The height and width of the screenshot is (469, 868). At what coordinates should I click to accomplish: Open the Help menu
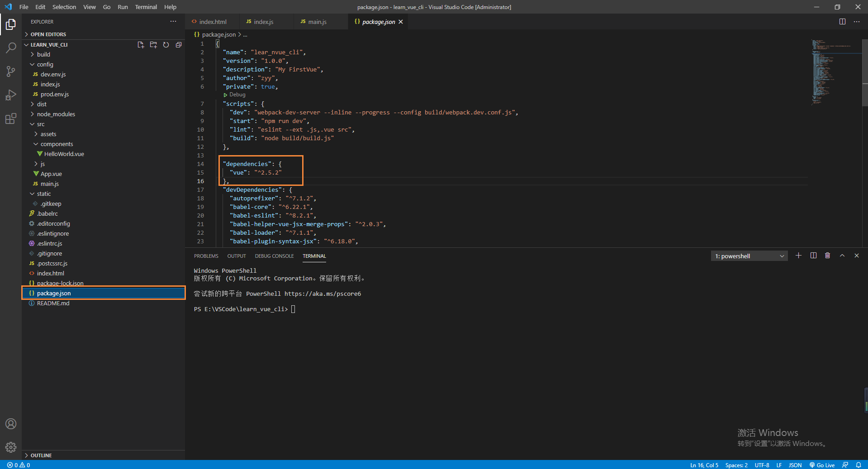(170, 7)
